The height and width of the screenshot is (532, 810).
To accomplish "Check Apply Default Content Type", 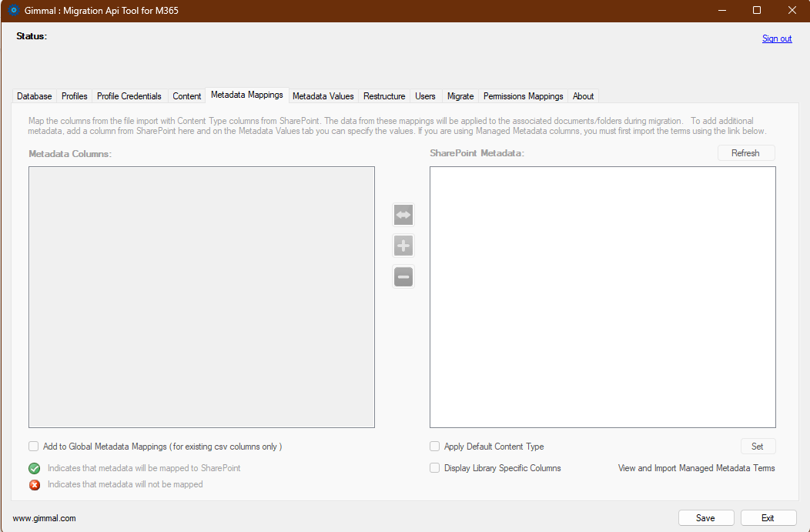I will pos(434,447).
